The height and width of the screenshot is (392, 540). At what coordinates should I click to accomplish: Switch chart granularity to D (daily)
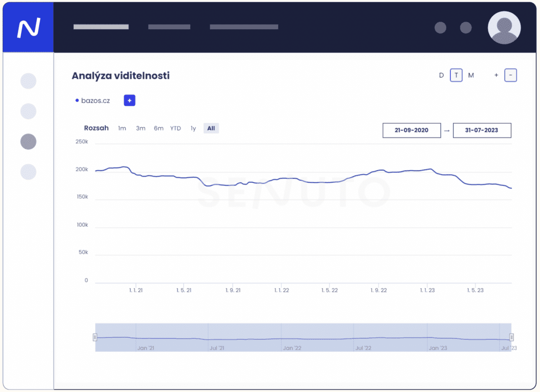(441, 75)
